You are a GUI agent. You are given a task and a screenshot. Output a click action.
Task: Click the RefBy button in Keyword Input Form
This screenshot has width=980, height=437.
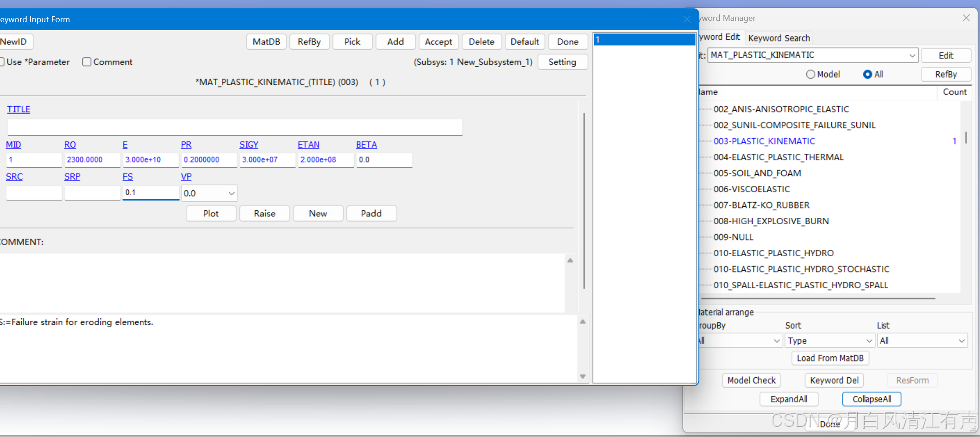[x=309, y=42]
